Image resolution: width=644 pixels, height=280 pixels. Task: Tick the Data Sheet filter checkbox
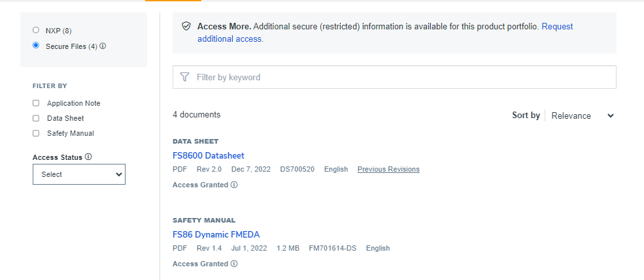[x=36, y=118]
